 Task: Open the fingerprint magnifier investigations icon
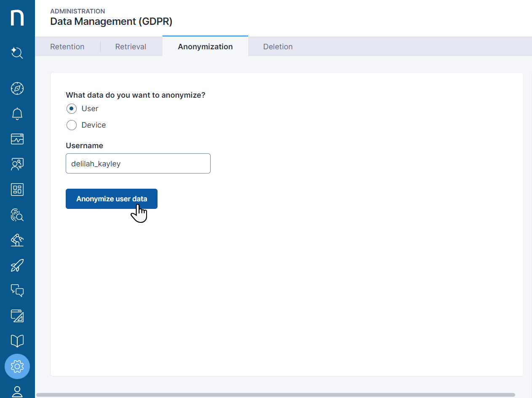pos(17,215)
